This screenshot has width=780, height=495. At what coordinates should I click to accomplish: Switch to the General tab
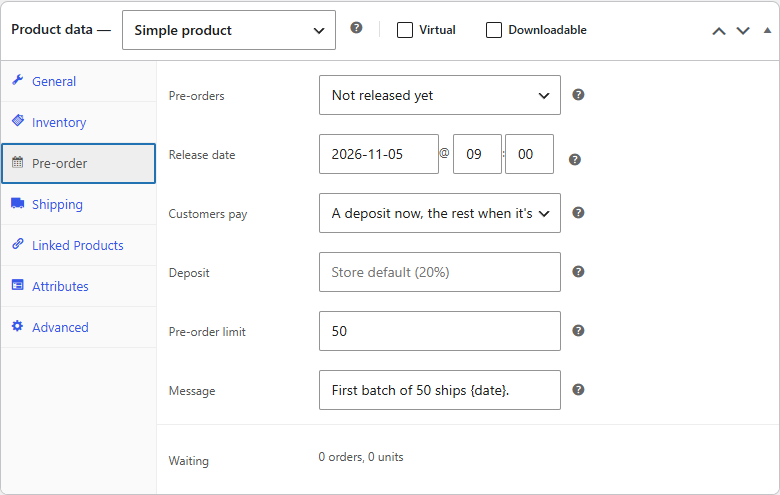click(79, 81)
